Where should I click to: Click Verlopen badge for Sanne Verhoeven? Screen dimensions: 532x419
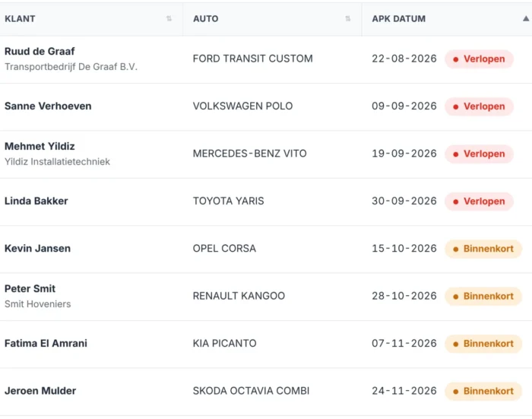tap(479, 106)
